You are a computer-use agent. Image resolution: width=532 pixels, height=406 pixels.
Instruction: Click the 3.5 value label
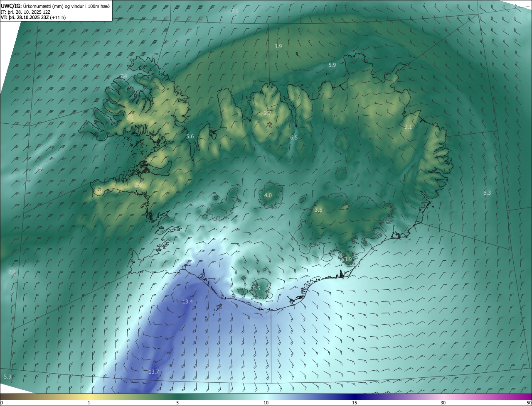click(318, 210)
